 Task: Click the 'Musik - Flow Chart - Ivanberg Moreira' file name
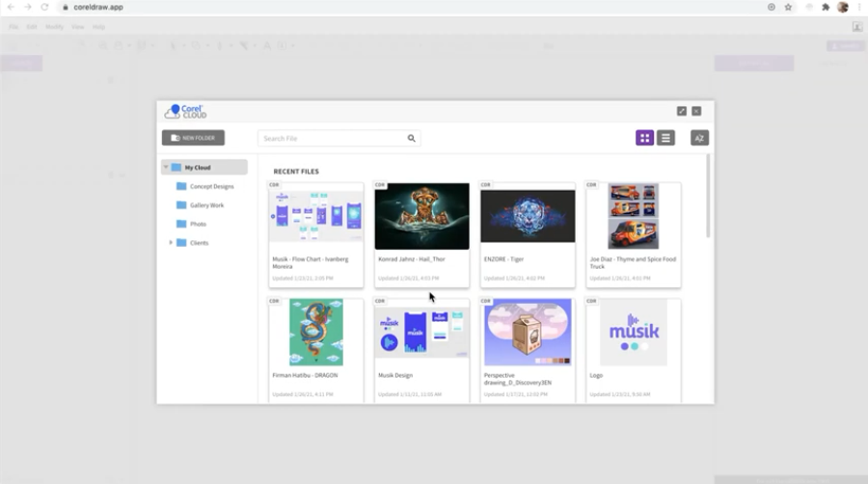tap(311, 263)
